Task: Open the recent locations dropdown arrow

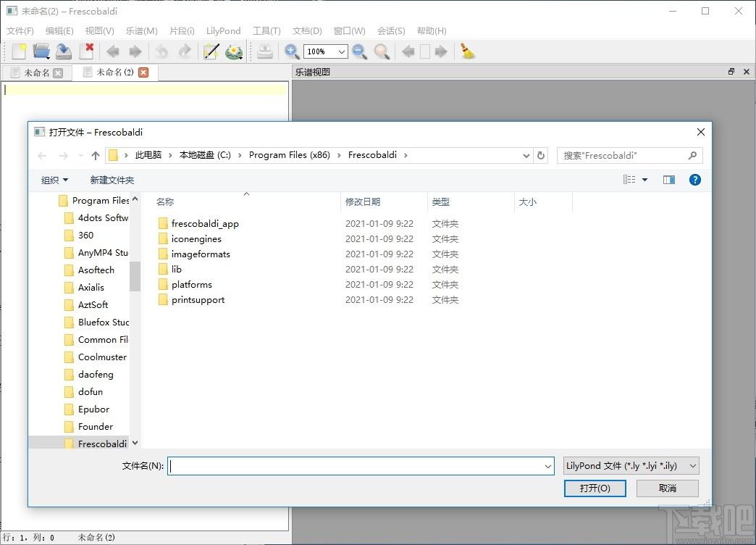Action: [80, 155]
